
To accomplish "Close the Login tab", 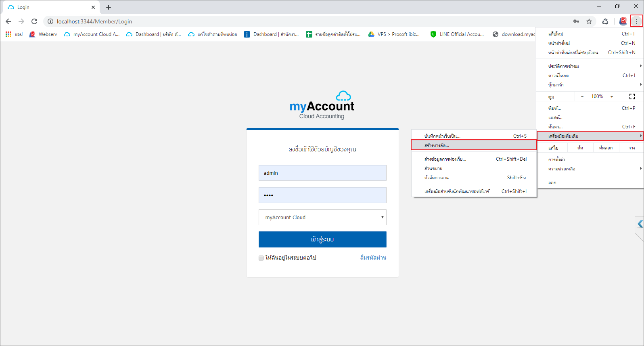I will (x=93, y=7).
